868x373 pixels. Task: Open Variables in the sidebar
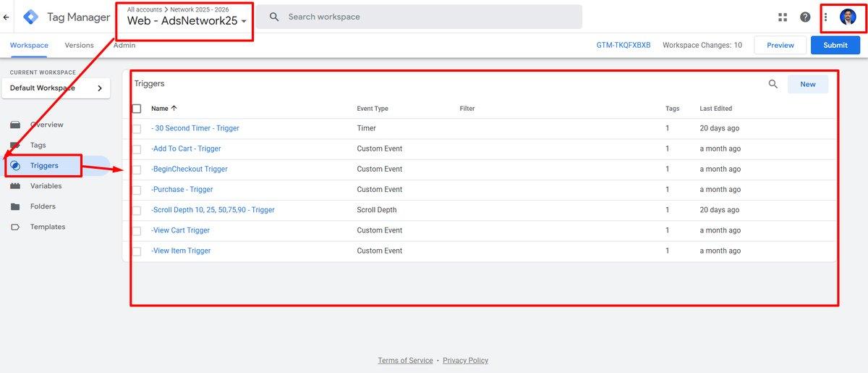point(46,186)
